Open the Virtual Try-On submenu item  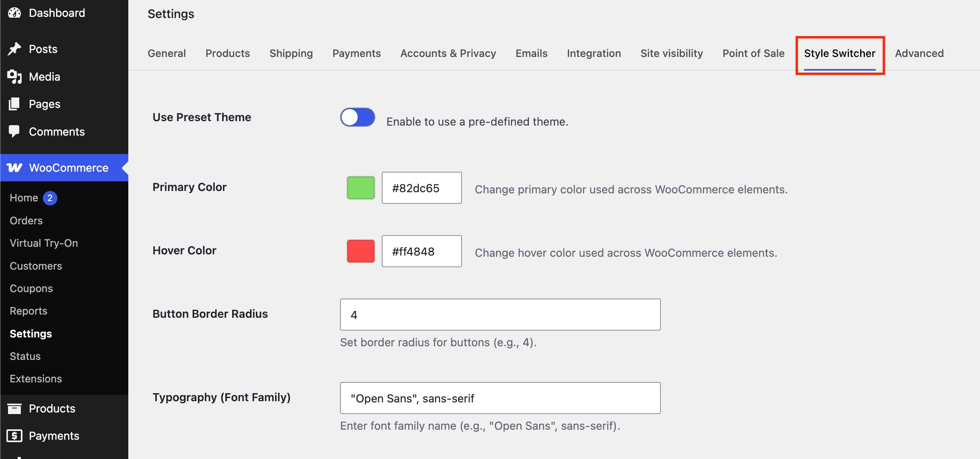44,243
